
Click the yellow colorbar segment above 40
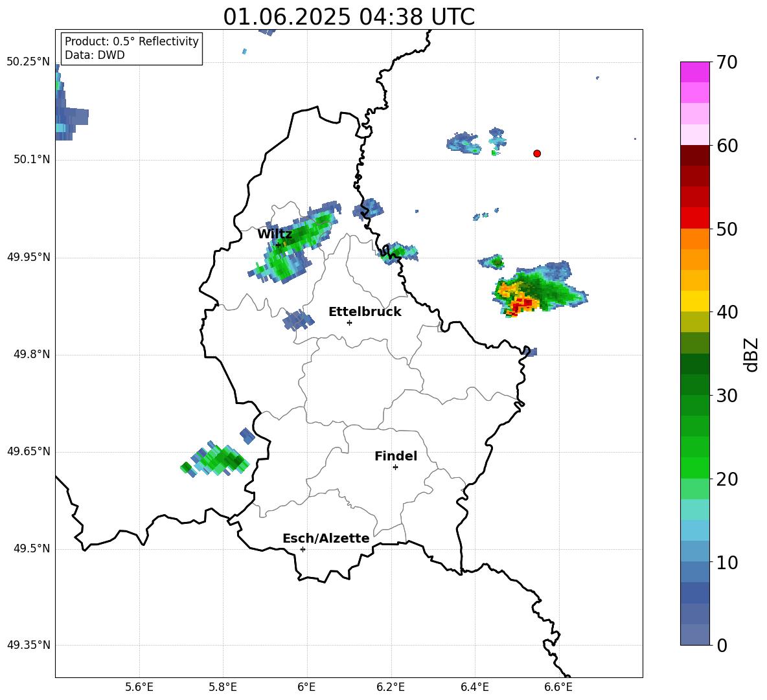(695, 301)
